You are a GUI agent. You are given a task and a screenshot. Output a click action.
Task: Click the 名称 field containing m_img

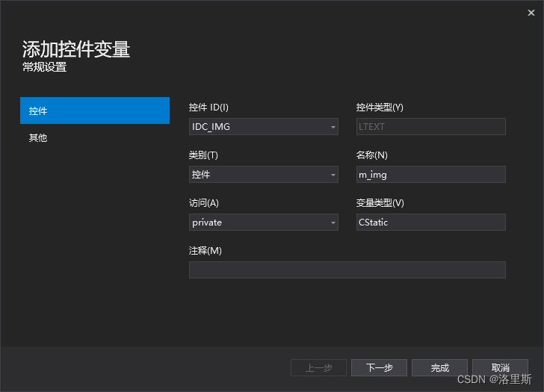click(430, 174)
